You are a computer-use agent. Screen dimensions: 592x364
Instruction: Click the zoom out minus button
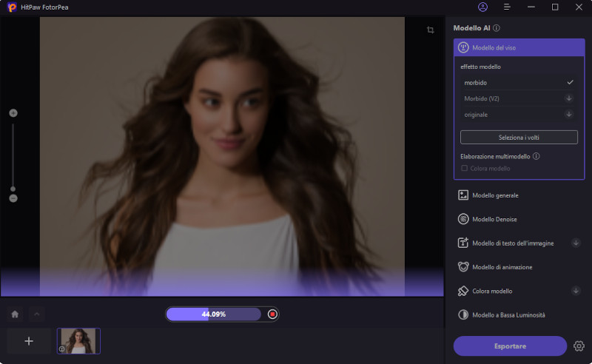[13, 198]
